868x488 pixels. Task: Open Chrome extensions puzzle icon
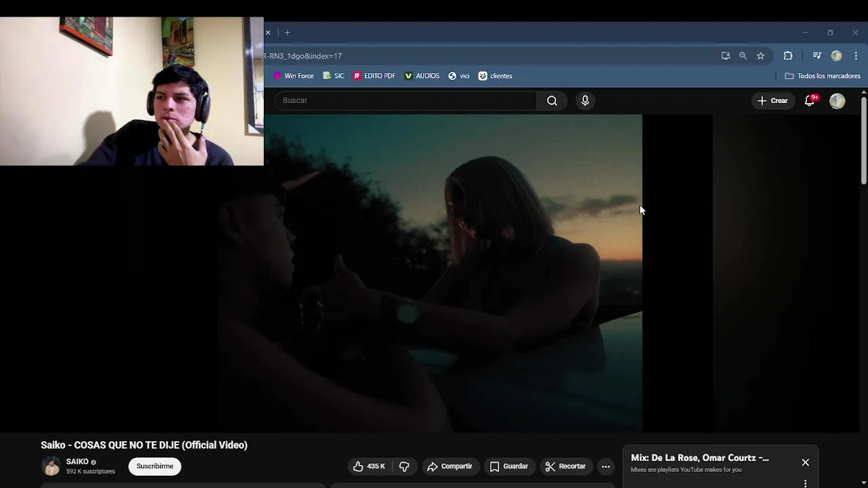coord(787,56)
